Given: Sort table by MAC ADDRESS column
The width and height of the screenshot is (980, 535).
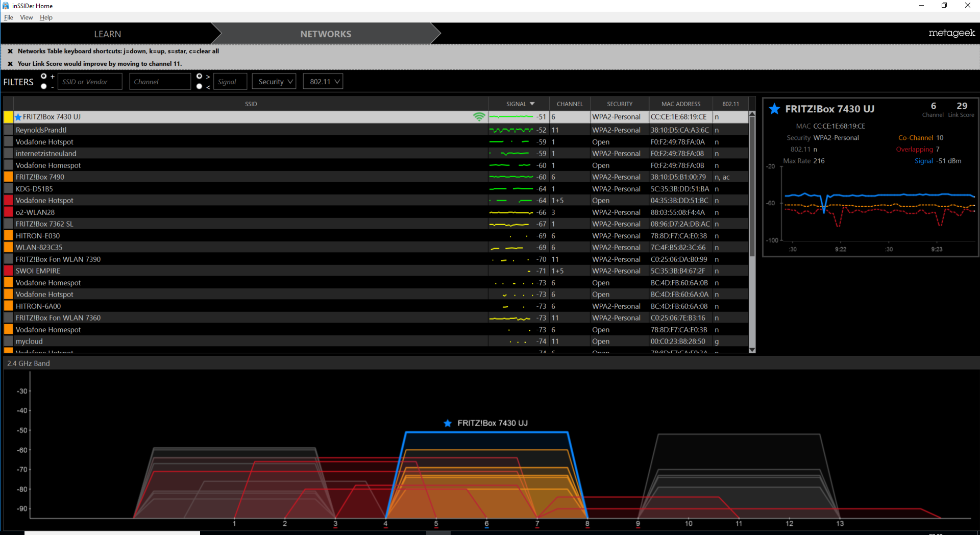Looking at the screenshot, I should point(681,104).
